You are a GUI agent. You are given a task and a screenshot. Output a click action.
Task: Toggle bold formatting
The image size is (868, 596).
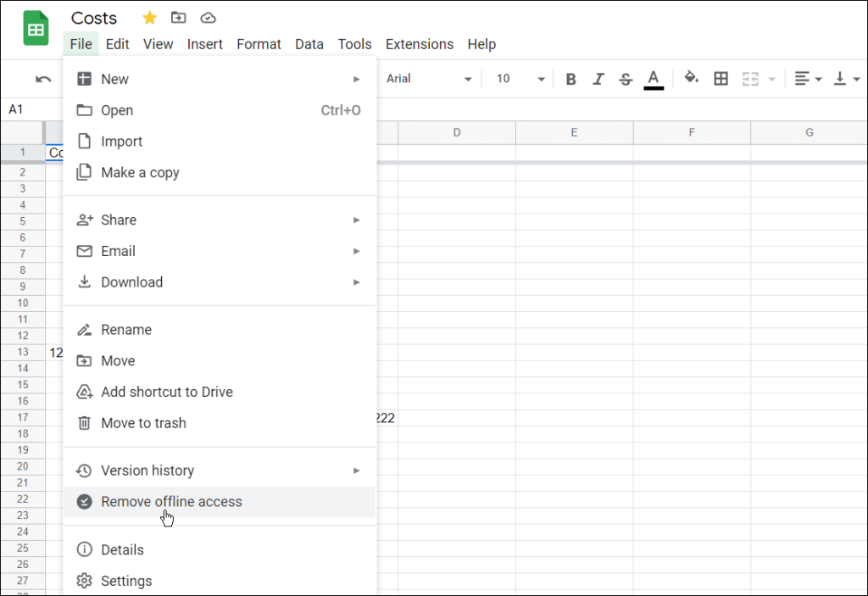[570, 79]
